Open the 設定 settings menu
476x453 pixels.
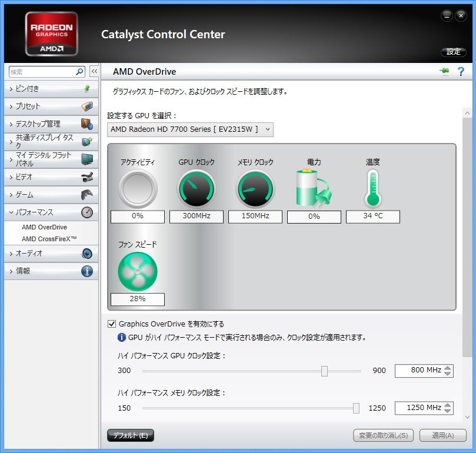[454, 52]
